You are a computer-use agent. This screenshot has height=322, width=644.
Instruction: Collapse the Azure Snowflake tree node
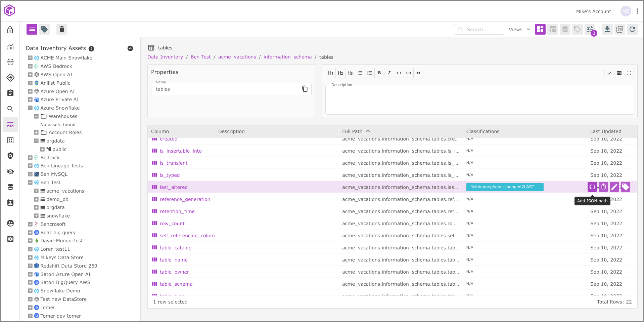30,108
